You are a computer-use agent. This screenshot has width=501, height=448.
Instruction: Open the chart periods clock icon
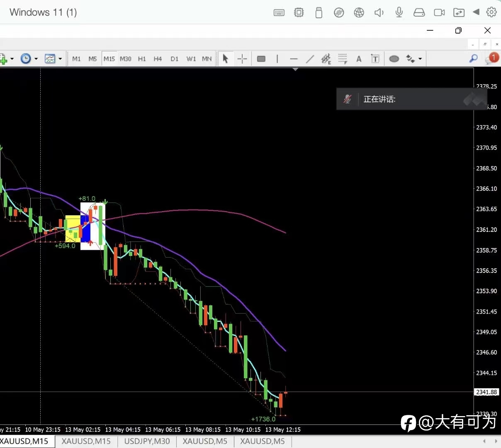pos(26,59)
